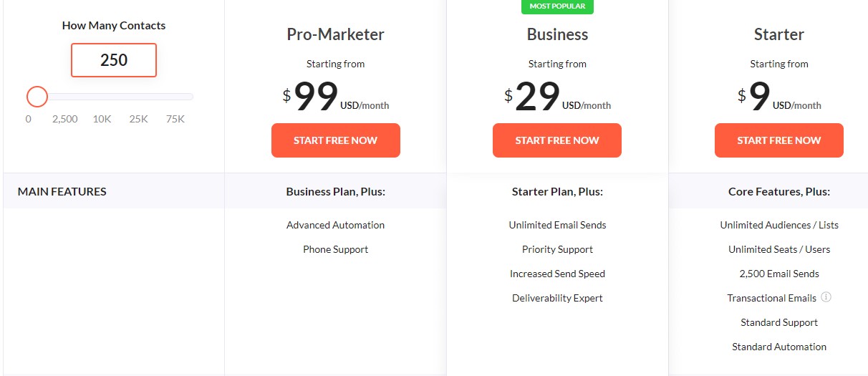The width and height of the screenshot is (868, 376).
Task: Click the Business plan title
Action: pyautogui.click(x=557, y=34)
